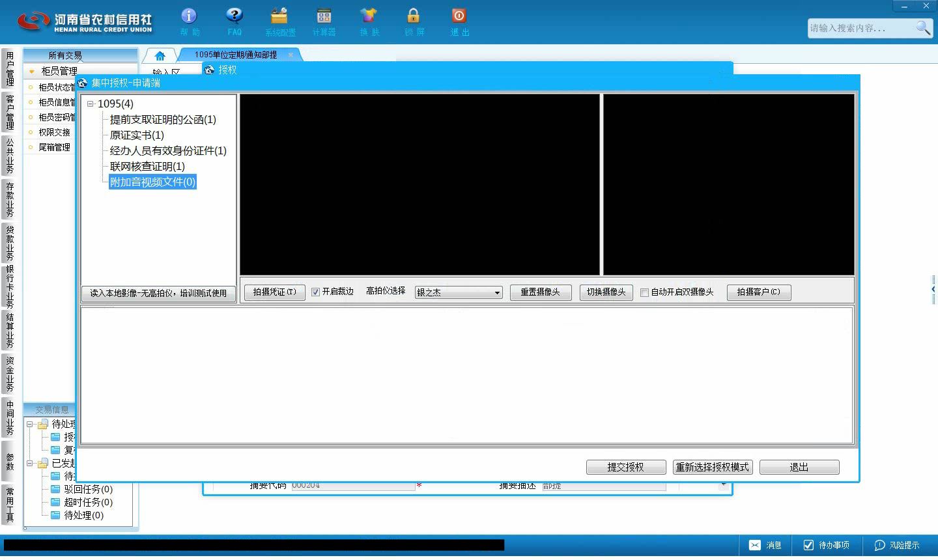The height and width of the screenshot is (560, 938).
Task: Lock the screen with padlock icon
Action: (x=414, y=16)
